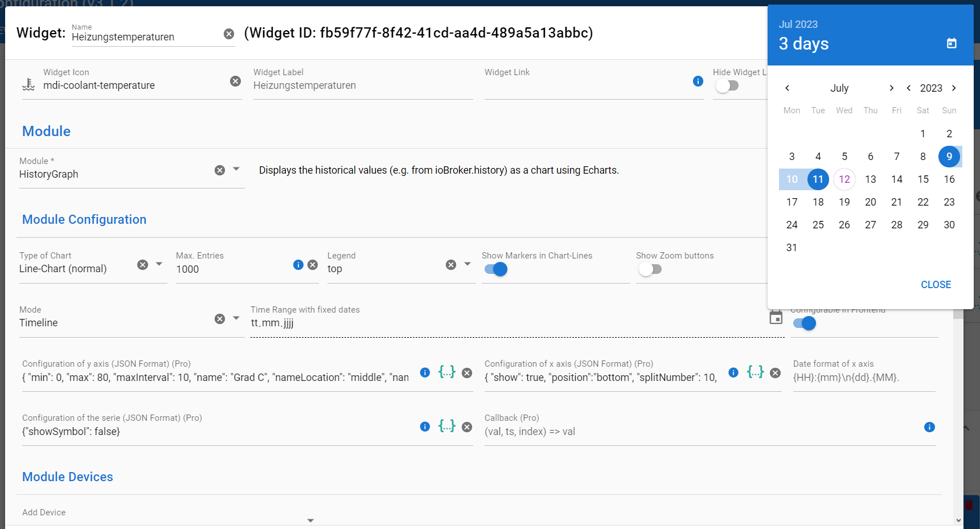
Task: Clear the Module HistoryGraph selection
Action: click(220, 170)
